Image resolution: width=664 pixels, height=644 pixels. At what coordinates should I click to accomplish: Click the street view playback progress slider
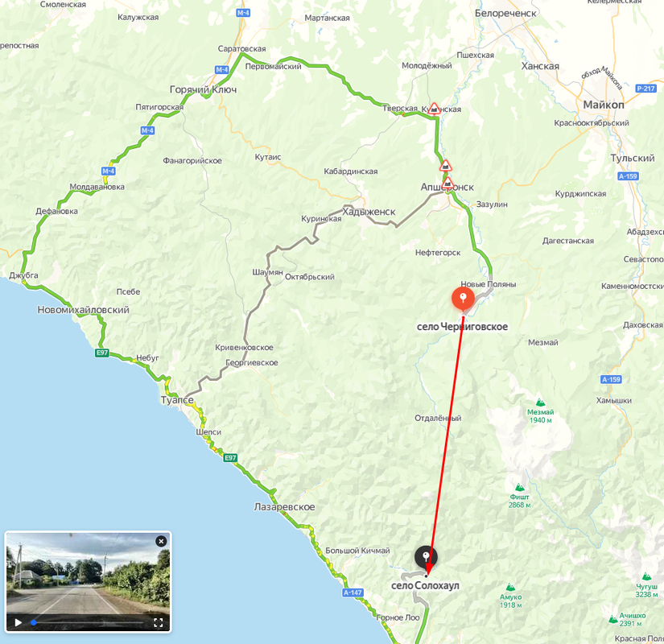click(x=87, y=623)
